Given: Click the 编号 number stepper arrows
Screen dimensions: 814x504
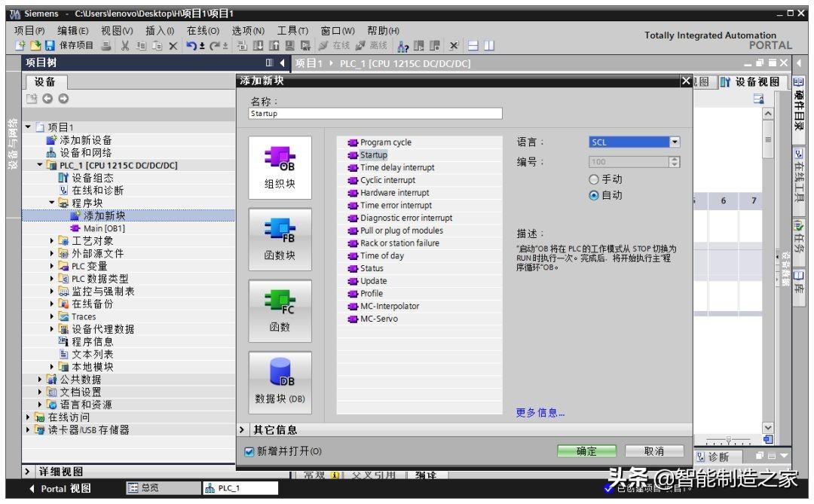Looking at the screenshot, I should click(x=675, y=162).
